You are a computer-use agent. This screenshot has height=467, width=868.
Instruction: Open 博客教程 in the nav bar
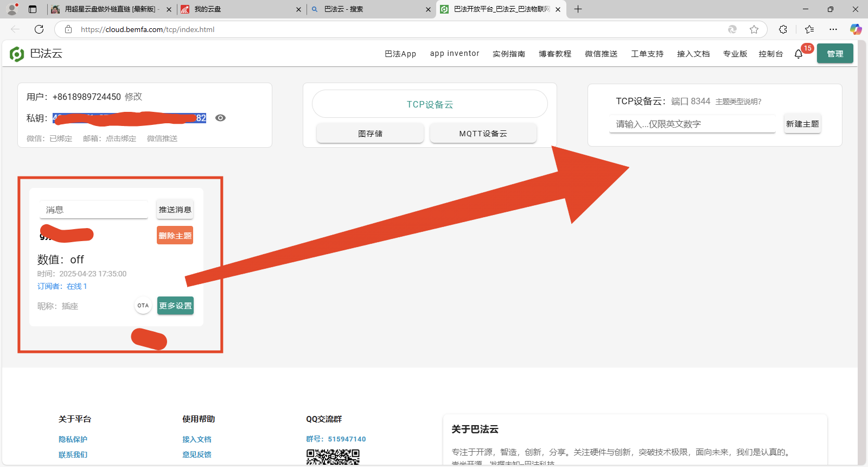tap(555, 54)
